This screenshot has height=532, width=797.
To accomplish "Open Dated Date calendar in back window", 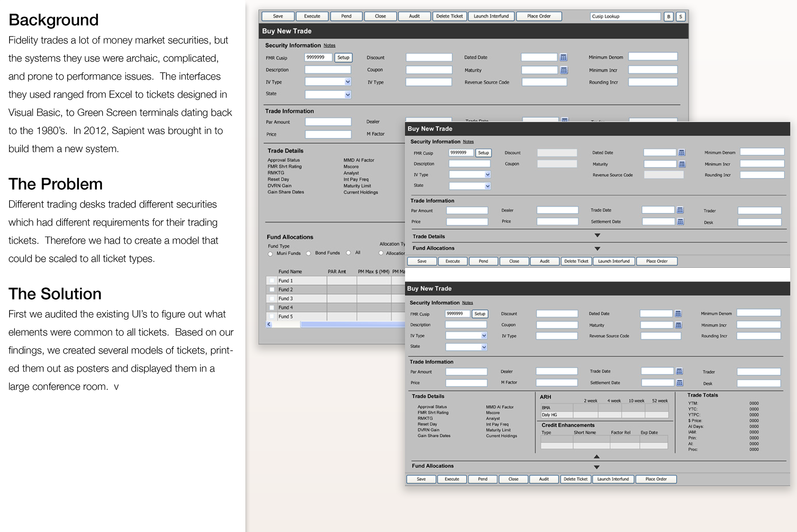I will coord(563,57).
